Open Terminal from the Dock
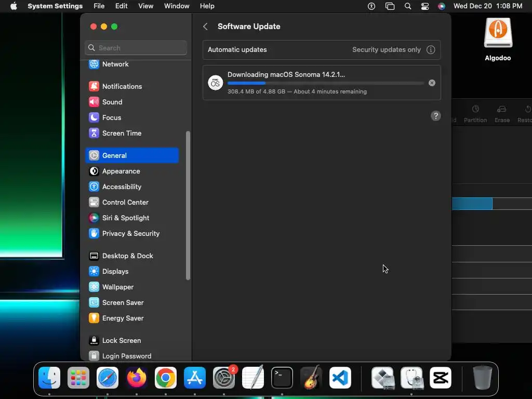 click(x=282, y=378)
